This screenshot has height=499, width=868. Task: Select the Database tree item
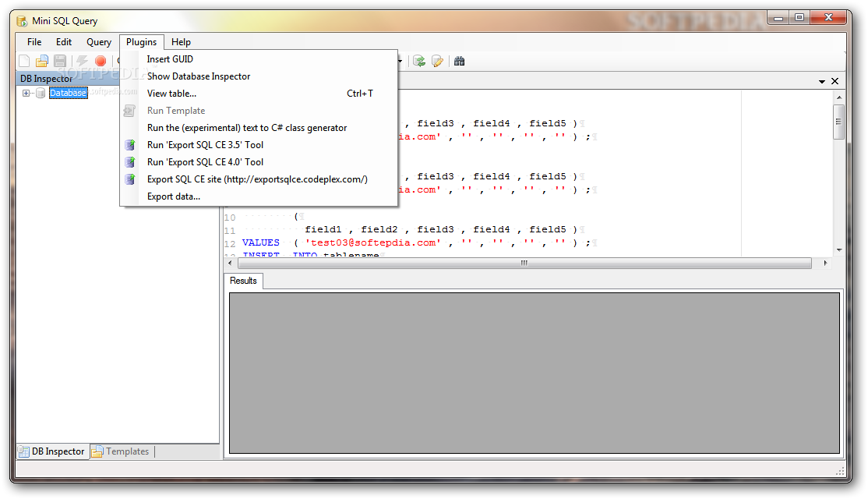[x=68, y=93]
